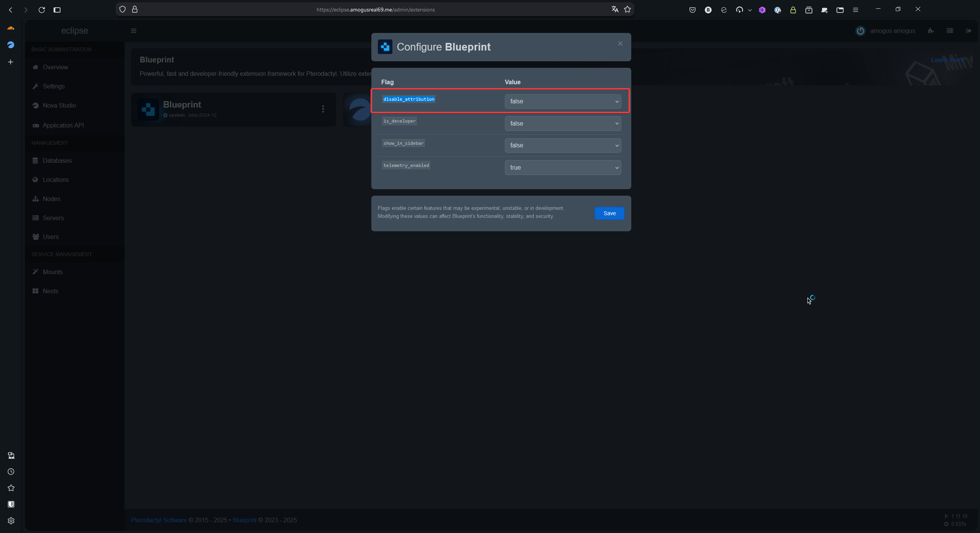This screenshot has height=533, width=980.
Task: Open the amogus amogus user profile
Action: coord(885,31)
